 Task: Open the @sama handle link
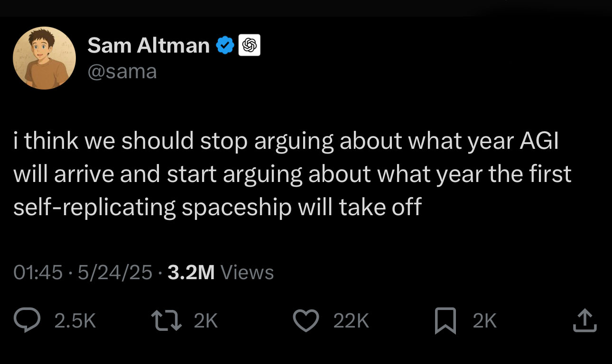[122, 72]
